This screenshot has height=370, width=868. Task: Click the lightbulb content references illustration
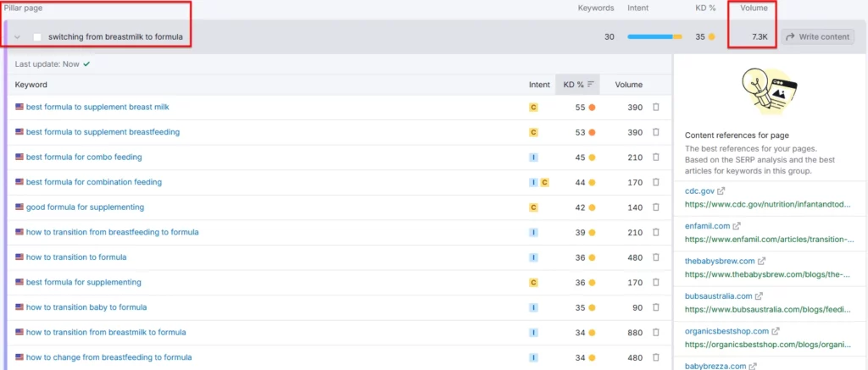pos(770,91)
